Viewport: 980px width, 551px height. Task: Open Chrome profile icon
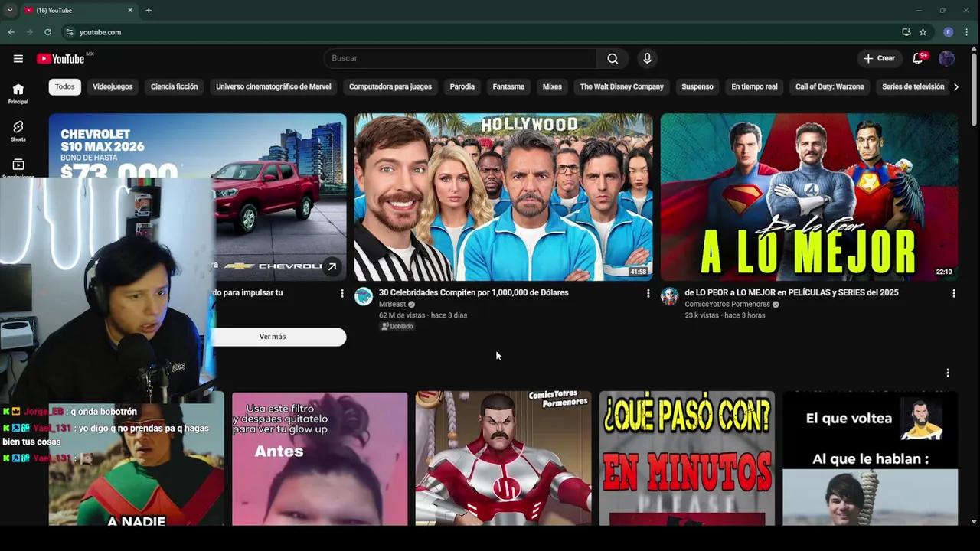(948, 32)
